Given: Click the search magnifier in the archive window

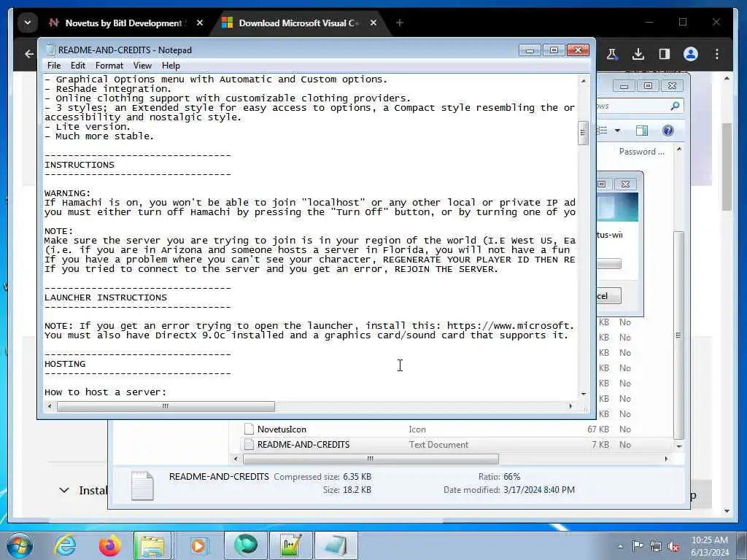Looking at the screenshot, I should [675, 106].
